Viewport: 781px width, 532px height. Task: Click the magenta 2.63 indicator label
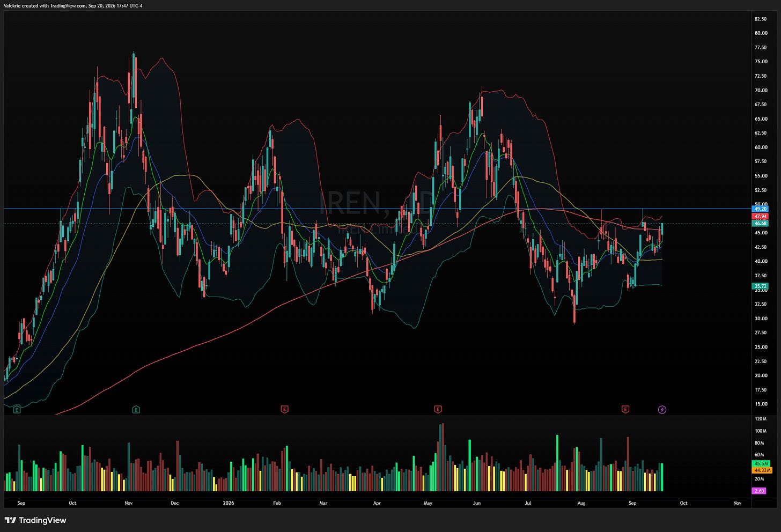tap(760, 491)
